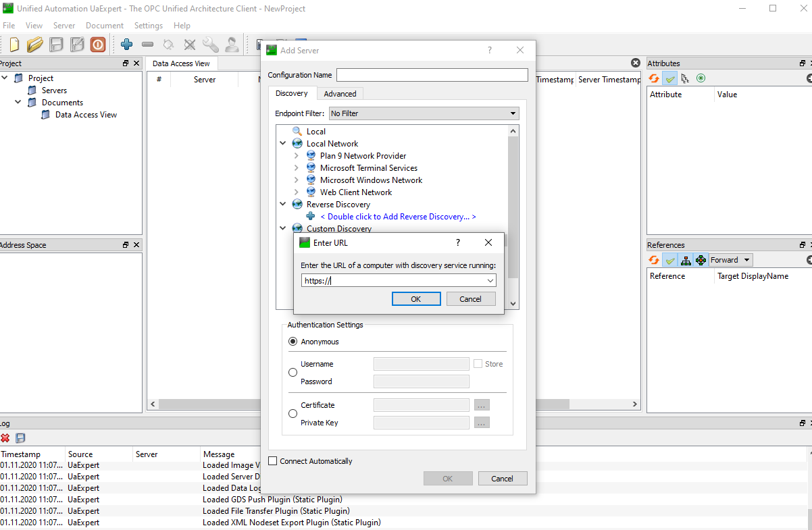Switch to the Advanced tab in Add Server
812x530 pixels.
coord(340,93)
